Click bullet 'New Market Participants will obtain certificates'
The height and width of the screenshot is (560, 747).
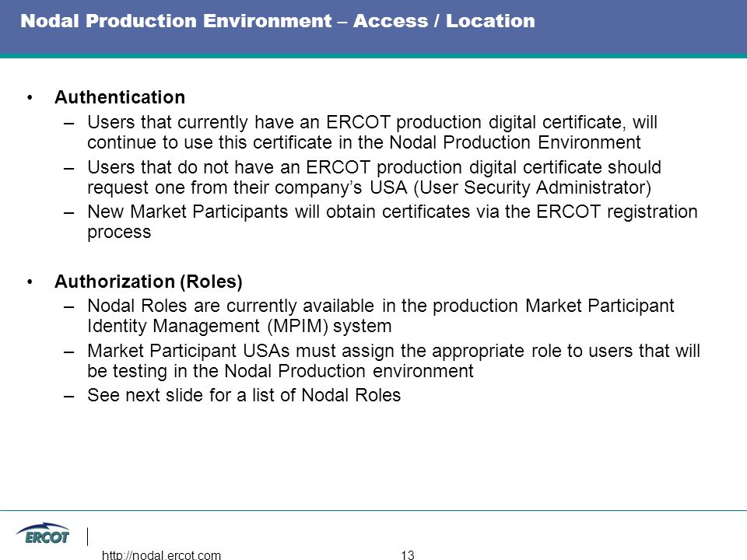point(392,222)
